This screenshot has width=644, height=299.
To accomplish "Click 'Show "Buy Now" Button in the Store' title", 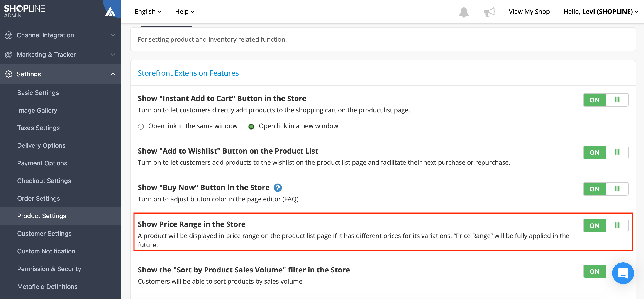I will point(203,188).
